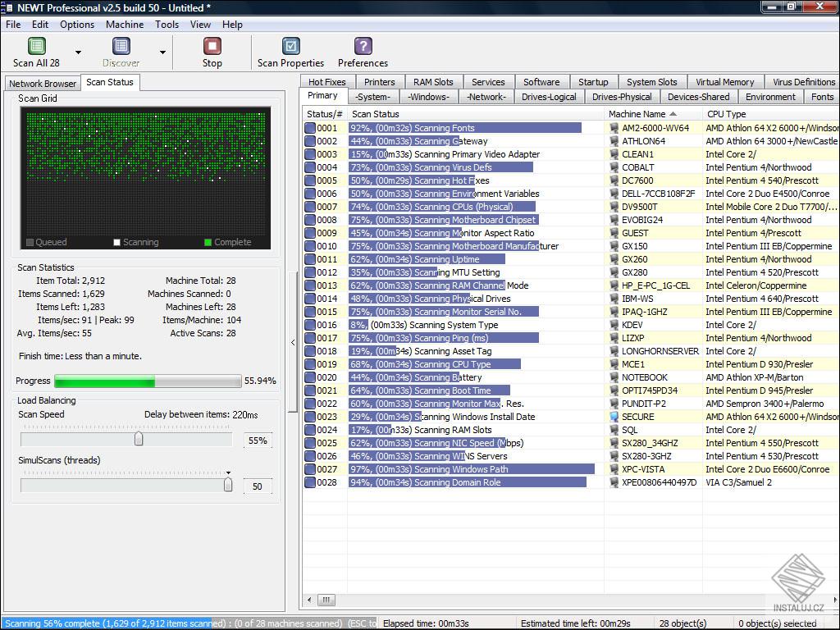This screenshot has height=630, width=840.
Task: Select the Drives-Logical tab
Action: click(x=549, y=97)
